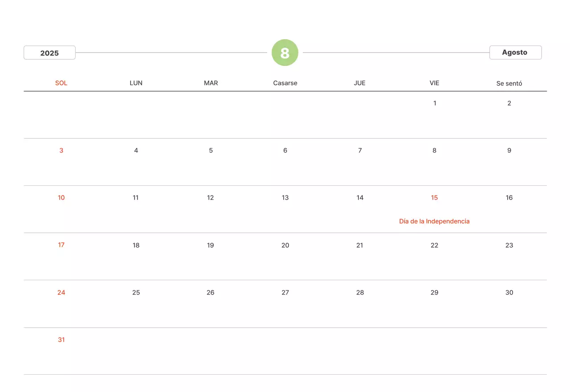Select date 1 in the first week
The width and height of the screenshot is (570, 392).
(435, 103)
